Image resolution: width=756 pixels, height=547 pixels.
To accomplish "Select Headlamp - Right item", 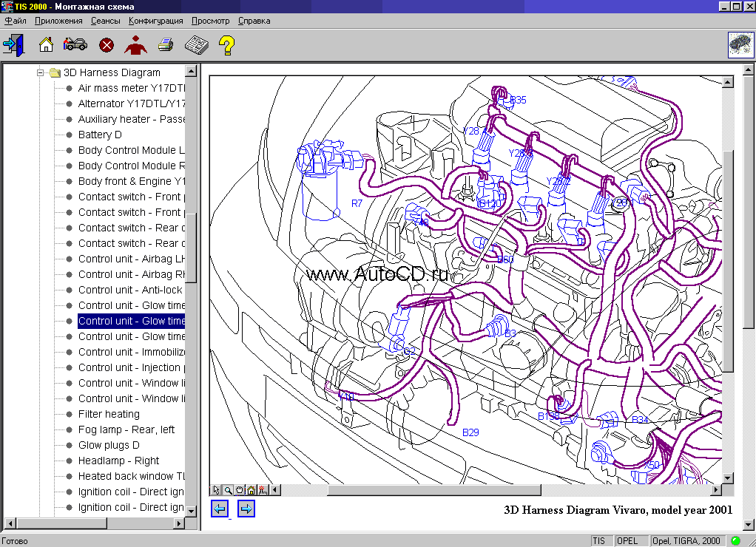I will click(118, 461).
